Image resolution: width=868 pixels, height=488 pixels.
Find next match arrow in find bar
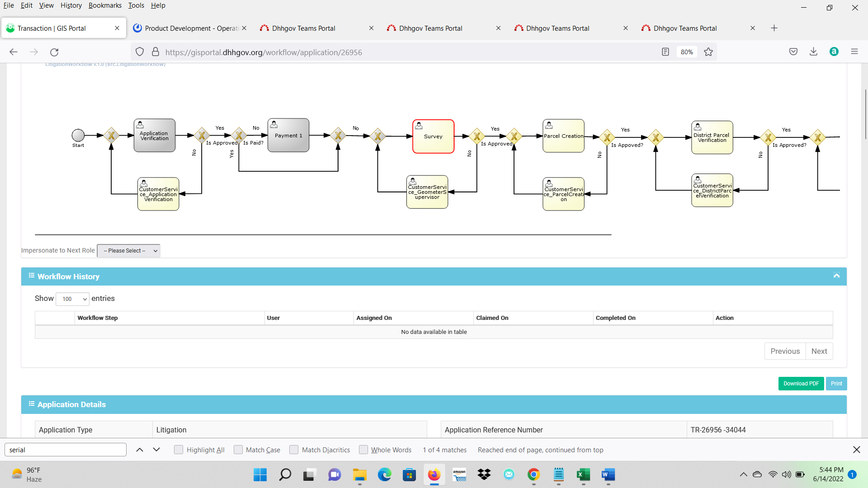click(x=156, y=450)
